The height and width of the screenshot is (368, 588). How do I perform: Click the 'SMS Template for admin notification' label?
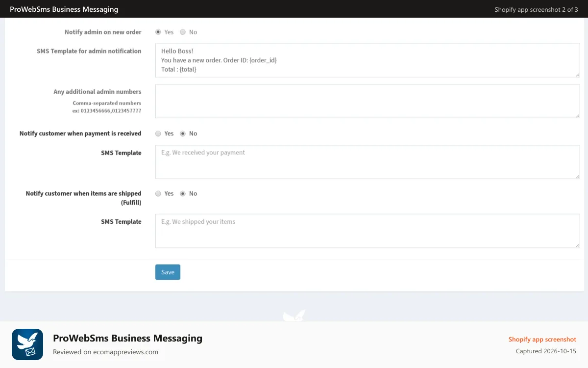coord(89,51)
